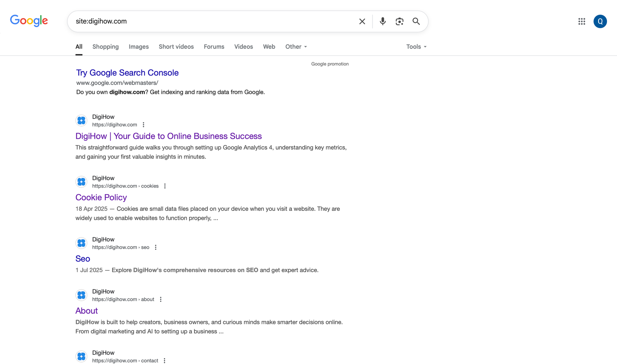Open your Google account profile avatar
This screenshot has height=364, width=617.
coord(600,21)
